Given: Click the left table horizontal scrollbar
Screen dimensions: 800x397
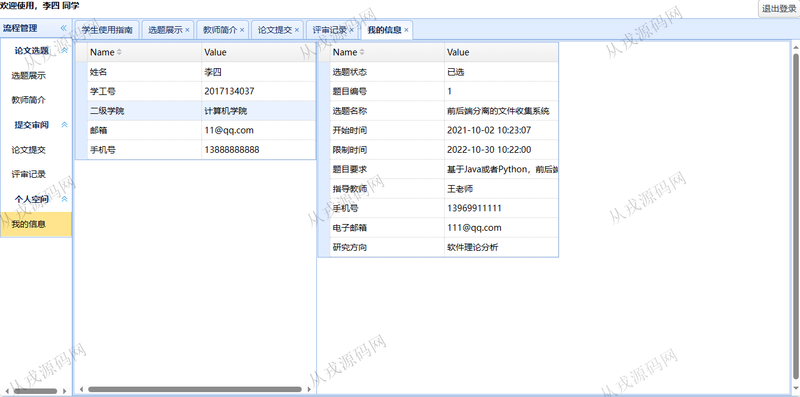Looking at the screenshot, I should [195, 390].
